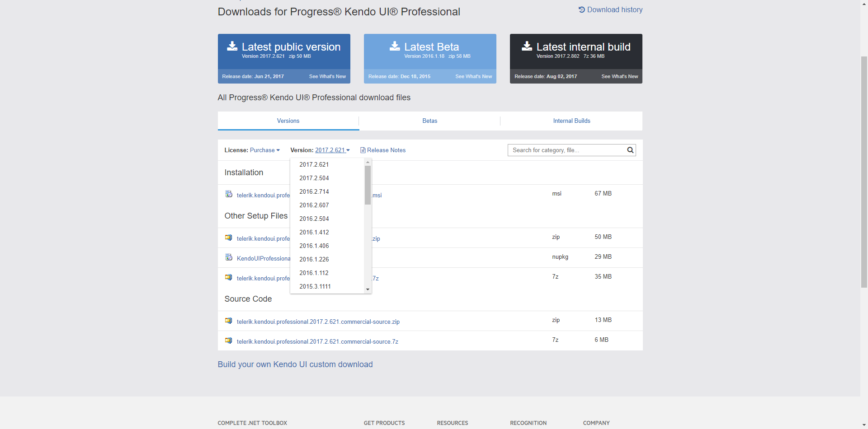Click the Release Notes document icon
868x429 pixels.
tap(363, 150)
